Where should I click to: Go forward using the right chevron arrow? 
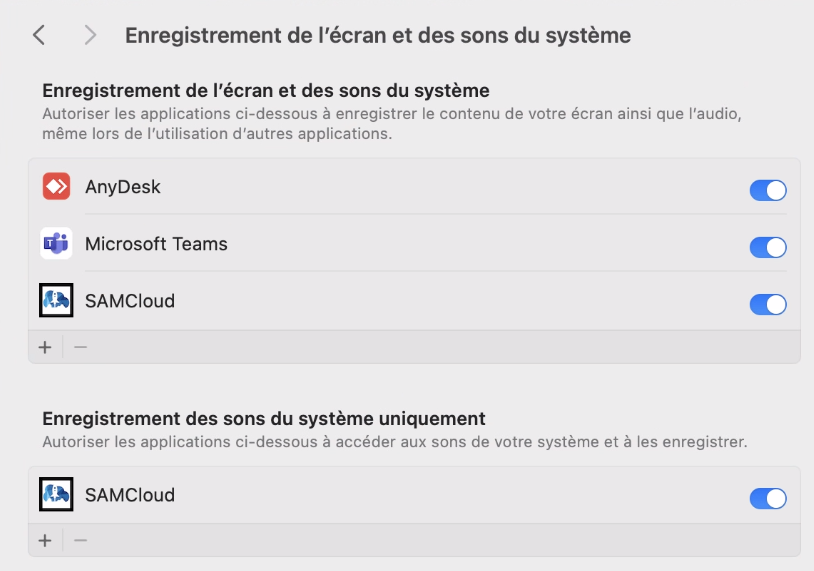90,35
